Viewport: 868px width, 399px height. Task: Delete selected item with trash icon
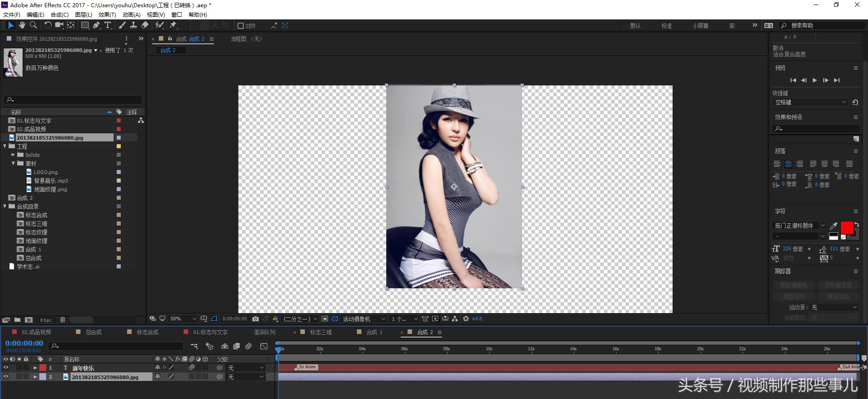pos(62,320)
